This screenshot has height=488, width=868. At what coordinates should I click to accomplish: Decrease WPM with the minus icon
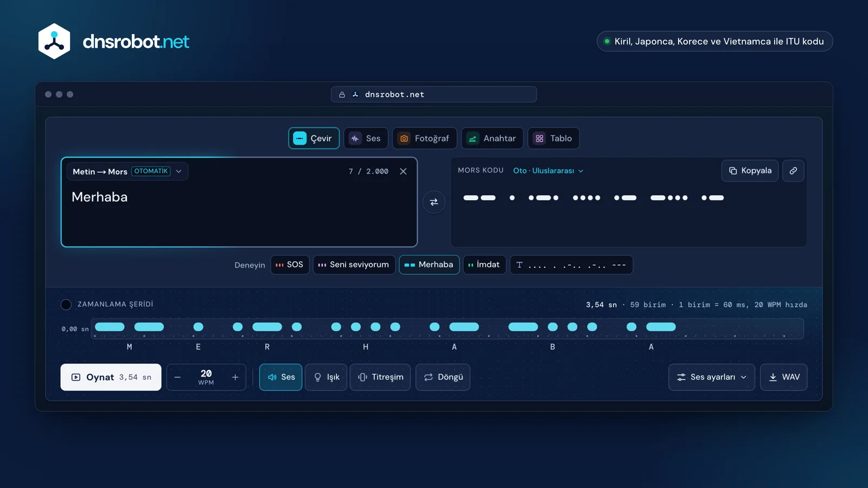point(177,377)
